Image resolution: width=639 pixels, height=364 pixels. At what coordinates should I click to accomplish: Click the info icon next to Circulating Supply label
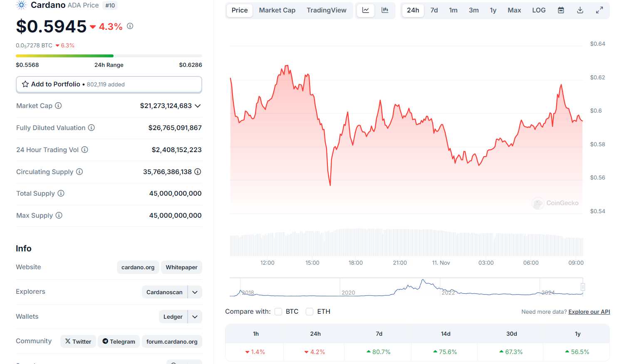click(x=79, y=172)
